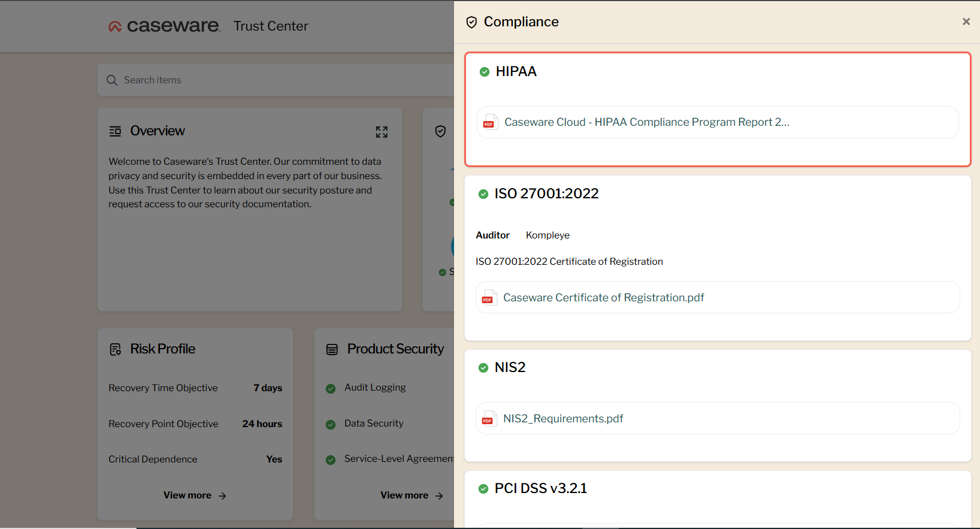The height and width of the screenshot is (529, 980).
Task: Close the Compliance panel
Action: tap(966, 22)
